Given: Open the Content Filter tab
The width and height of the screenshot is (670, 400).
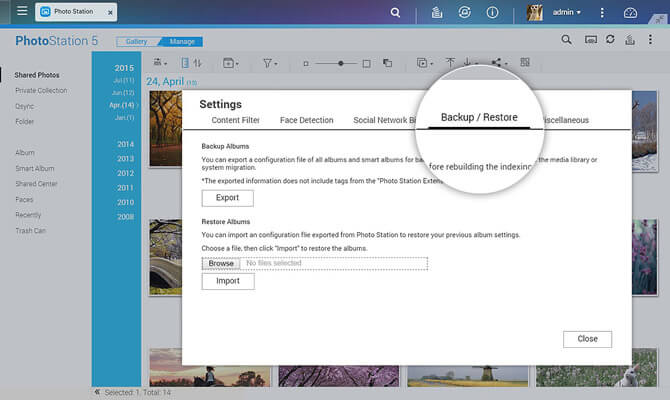Looking at the screenshot, I should [235, 120].
